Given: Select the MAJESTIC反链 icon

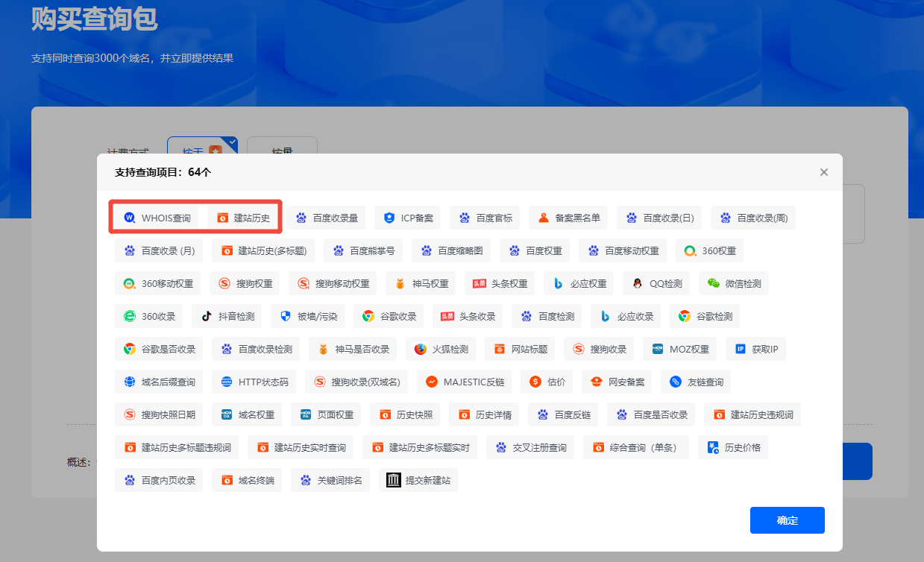Looking at the screenshot, I should 431,382.
